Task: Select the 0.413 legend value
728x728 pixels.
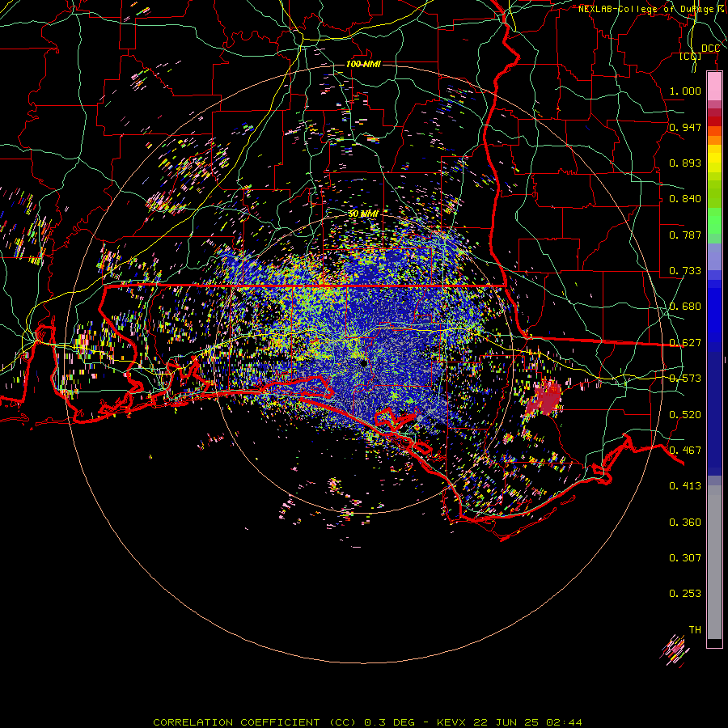Action: coord(685,486)
